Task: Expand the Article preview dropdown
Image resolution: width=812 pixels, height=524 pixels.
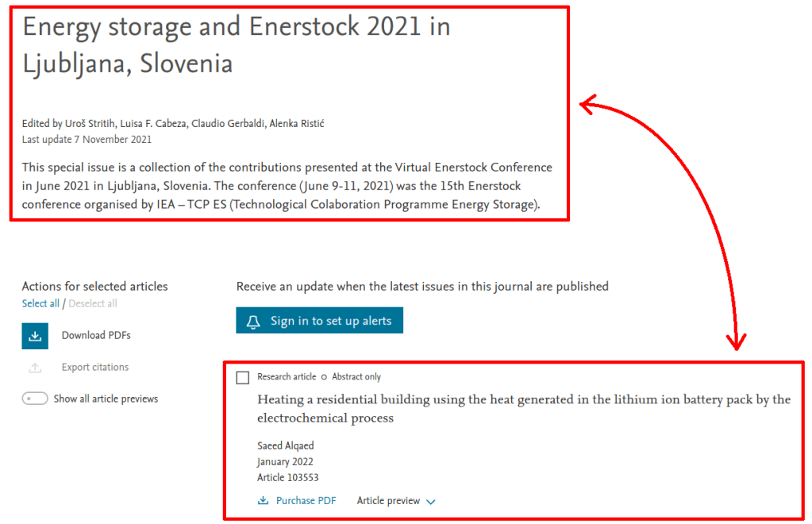Action: (x=388, y=501)
